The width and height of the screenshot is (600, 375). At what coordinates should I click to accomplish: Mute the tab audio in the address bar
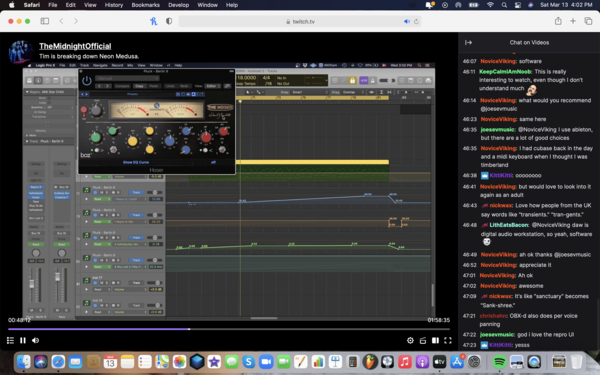click(x=407, y=21)
